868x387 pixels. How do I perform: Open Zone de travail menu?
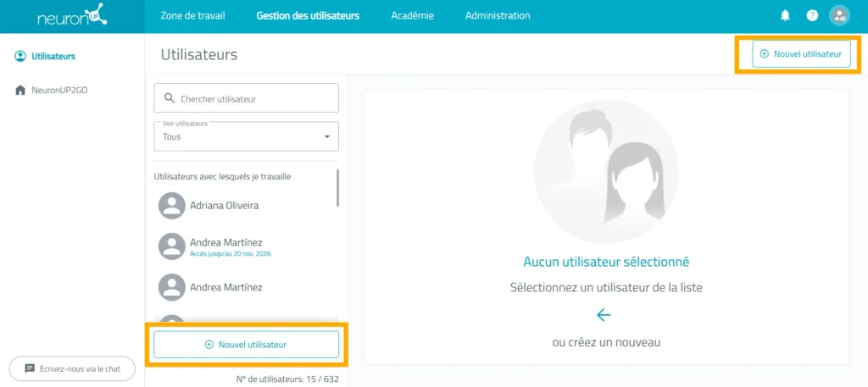coord(192,15)
